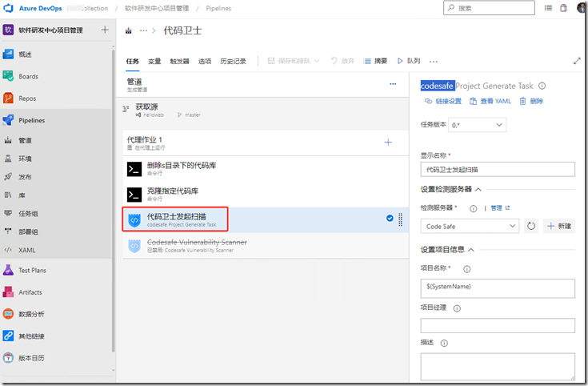Open toolbar more options ellipsis

[x=433, y=62]
